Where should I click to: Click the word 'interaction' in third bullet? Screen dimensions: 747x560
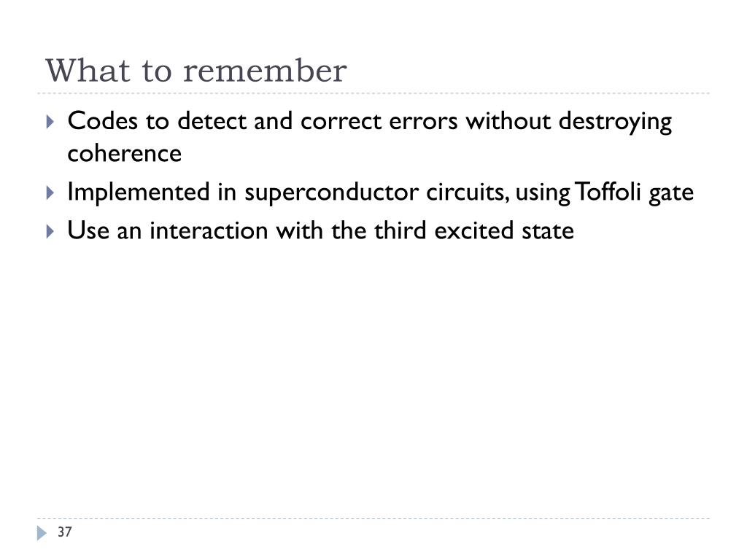pyautogui.click(x=209, y=230)
